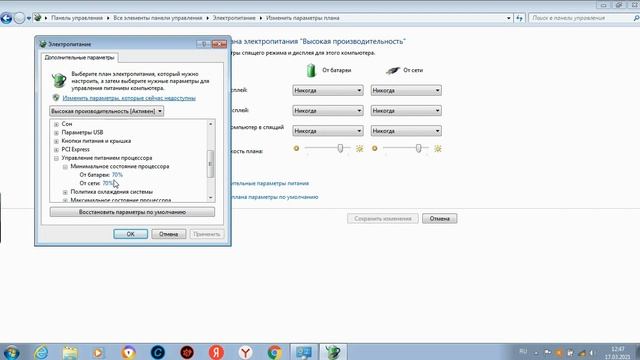
Task: Go back with the blue Back arrow
Action: 6,18
